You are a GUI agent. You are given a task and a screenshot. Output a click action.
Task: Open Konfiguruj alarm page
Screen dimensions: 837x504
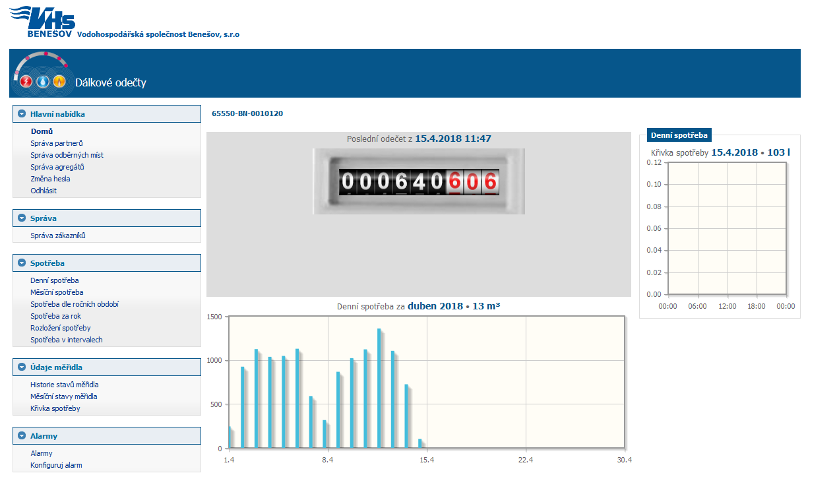coord(56,465)
